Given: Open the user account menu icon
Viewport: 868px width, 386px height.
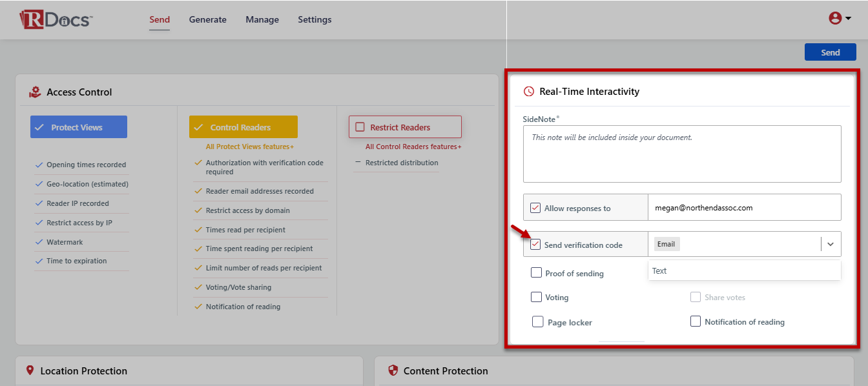Looking at the screenshot, I should tap(840, 18).
